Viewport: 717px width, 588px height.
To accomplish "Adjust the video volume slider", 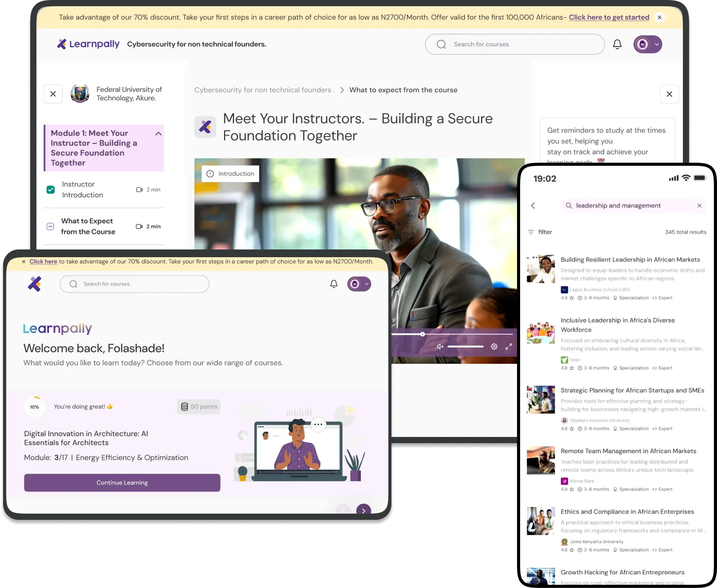I will (465, 347).
